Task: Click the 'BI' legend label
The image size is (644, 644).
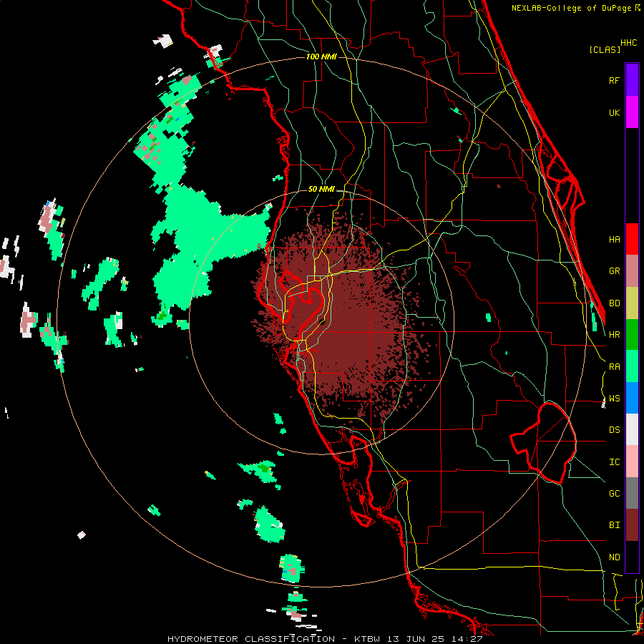Action: tap(614, 525)
